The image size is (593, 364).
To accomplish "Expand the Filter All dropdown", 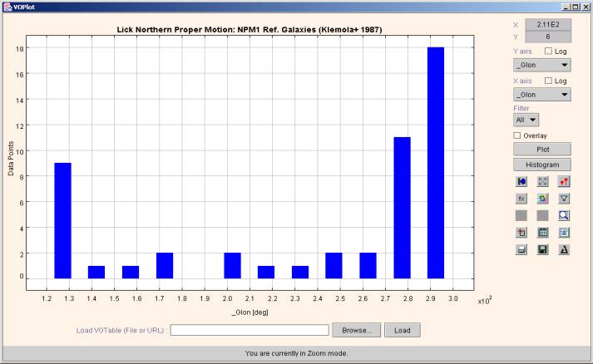I will click(526, 120).
